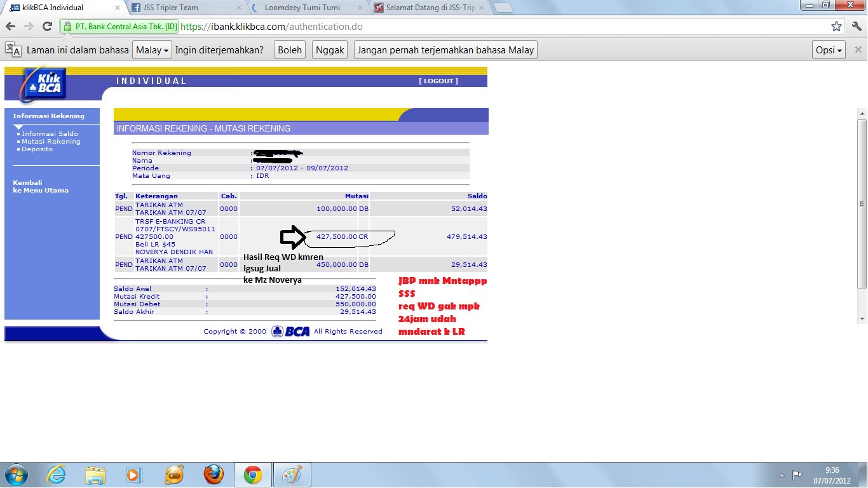Switch to the Chrome taskbar button
Screen dimensions: 868x488
click(x=253, y=475)
